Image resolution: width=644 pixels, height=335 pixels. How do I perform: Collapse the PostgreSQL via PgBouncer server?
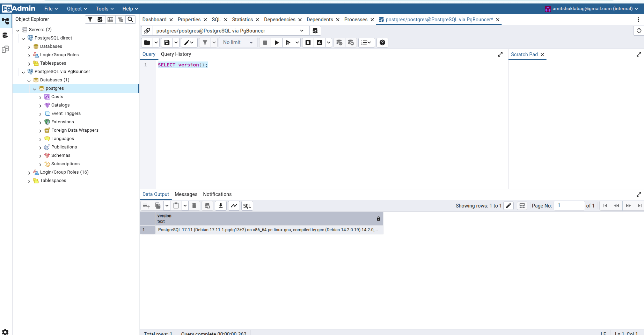[x=23, y=72]
